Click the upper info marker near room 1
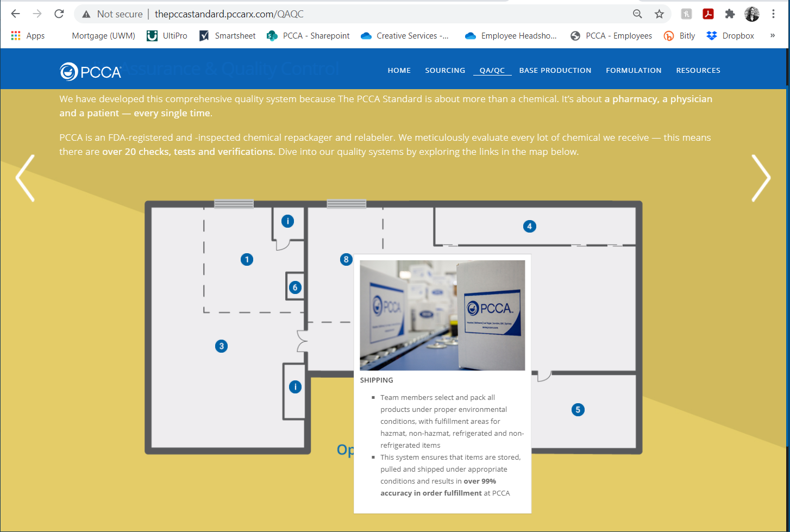The width and height of the screenshot is (790, 532). pos(287,221)
